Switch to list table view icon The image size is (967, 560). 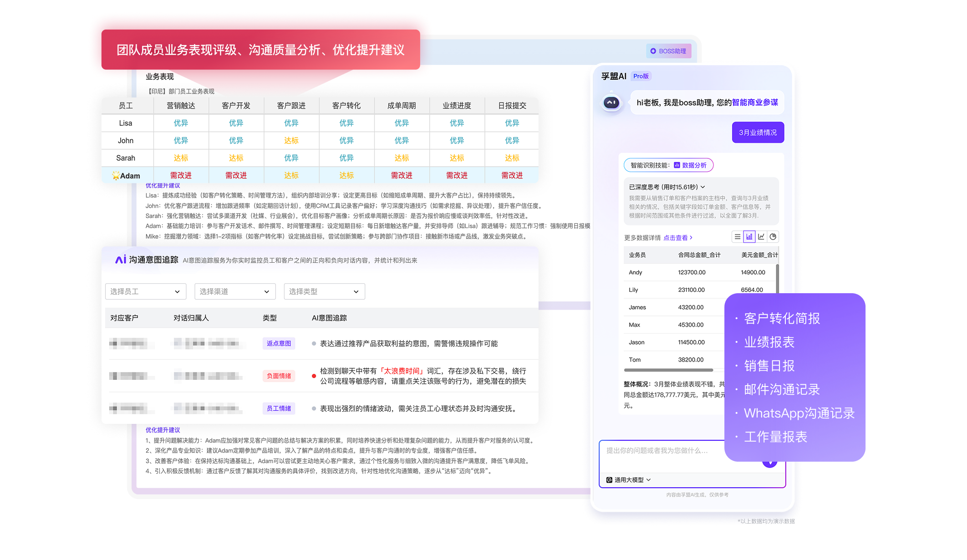click(737, 237)
